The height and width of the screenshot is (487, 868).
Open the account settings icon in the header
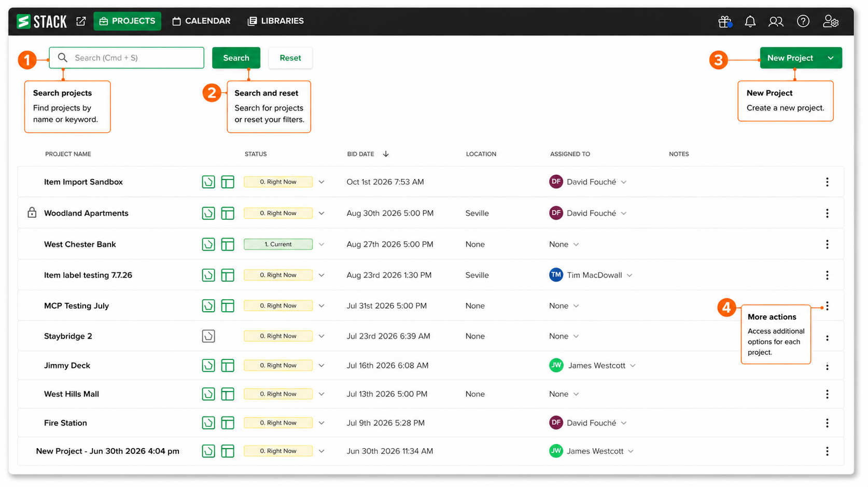[x=830, y=21]
